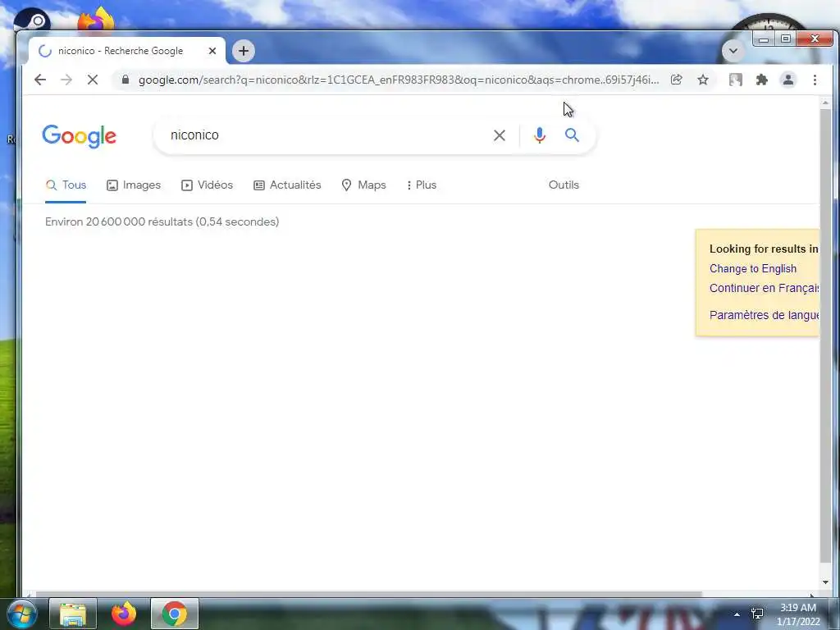The width and height of the screenshot is (840, 630).
Task: Start voice search with microphone
Action: (x=540, y=135)
